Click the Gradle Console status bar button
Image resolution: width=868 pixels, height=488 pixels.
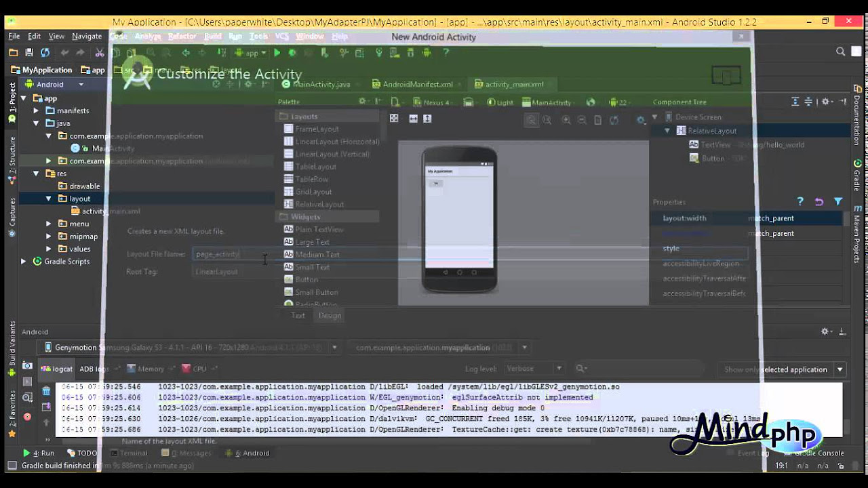point(813,453)
